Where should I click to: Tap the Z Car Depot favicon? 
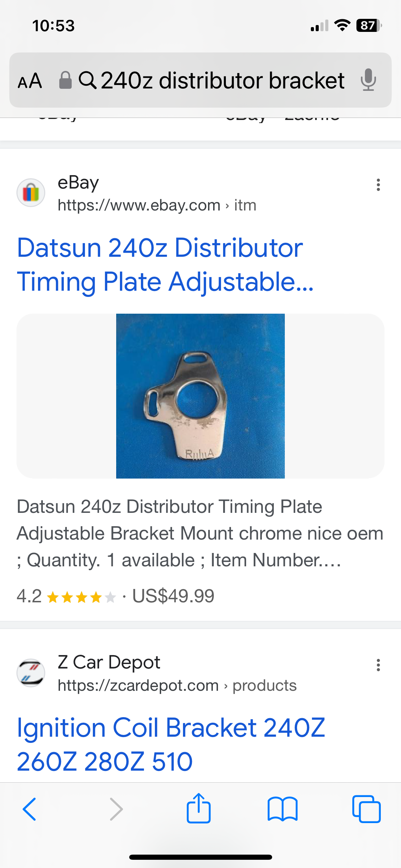point(31,673)
